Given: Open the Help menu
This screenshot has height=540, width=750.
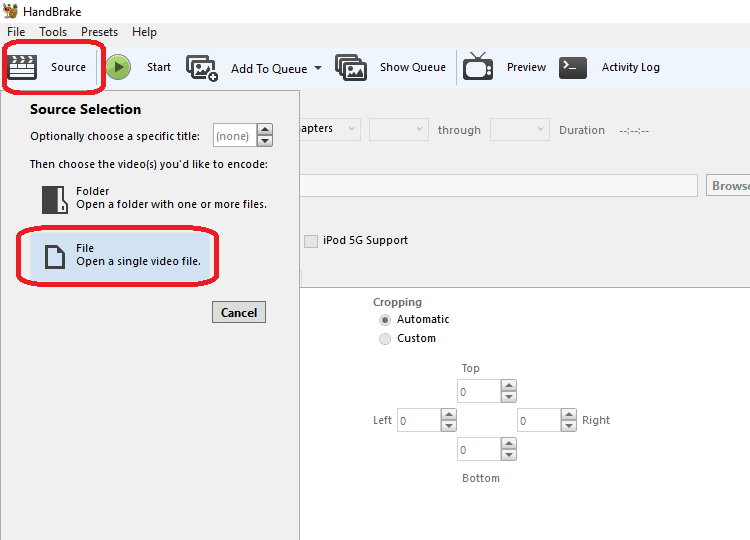Looking at the screenshot, I should (x=144, y=32).
